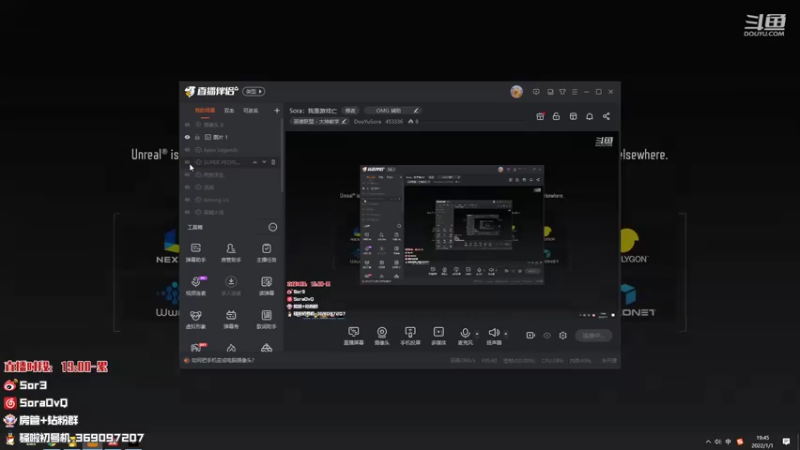Open the 读弹幕 read-danmaku tool
The height and width of the screenshot is (450, 800).
(x=266, y=286)
